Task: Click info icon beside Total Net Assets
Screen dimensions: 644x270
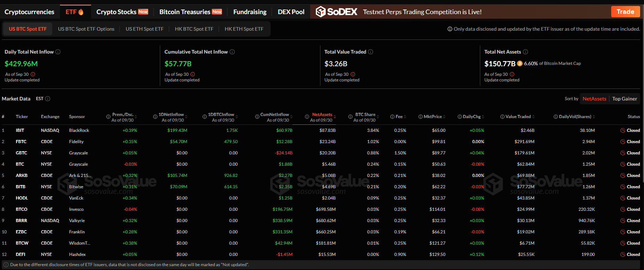Action: click(x=525, y=52)
